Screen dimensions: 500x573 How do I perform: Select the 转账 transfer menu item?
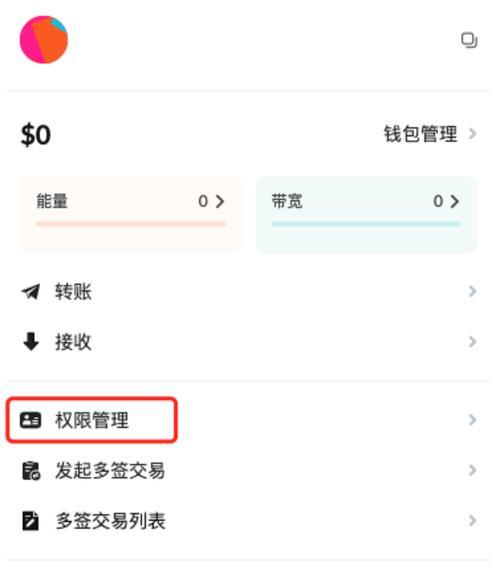click(250, 292)
